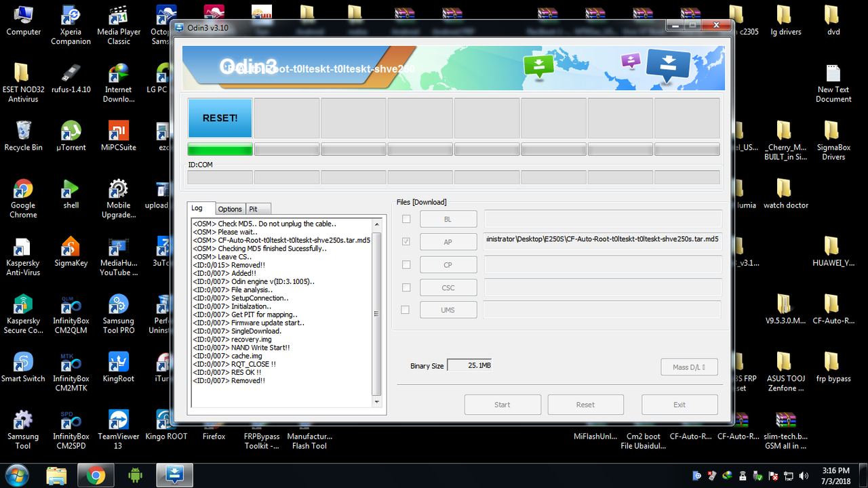The height and width of the screenshot is (488, 868).
Task: Open Kingo ROOT from the desktop
Action: [x=166, y=420]
